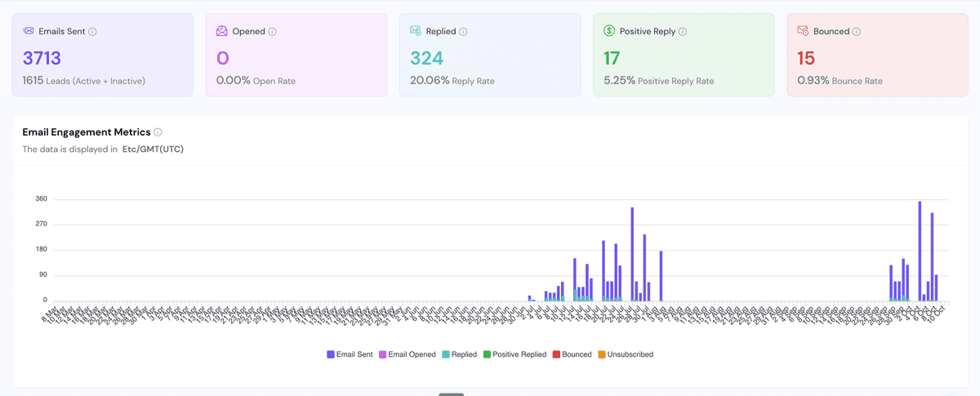Click the info icon beside Bounced
The image size is (980, 396).
click(x=856, y=32)
